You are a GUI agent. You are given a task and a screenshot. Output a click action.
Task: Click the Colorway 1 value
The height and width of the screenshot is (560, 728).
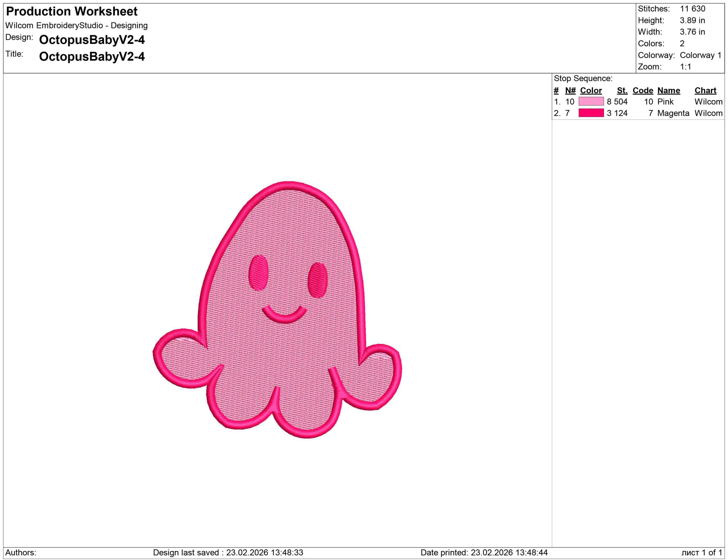click(x=700, y=55)
